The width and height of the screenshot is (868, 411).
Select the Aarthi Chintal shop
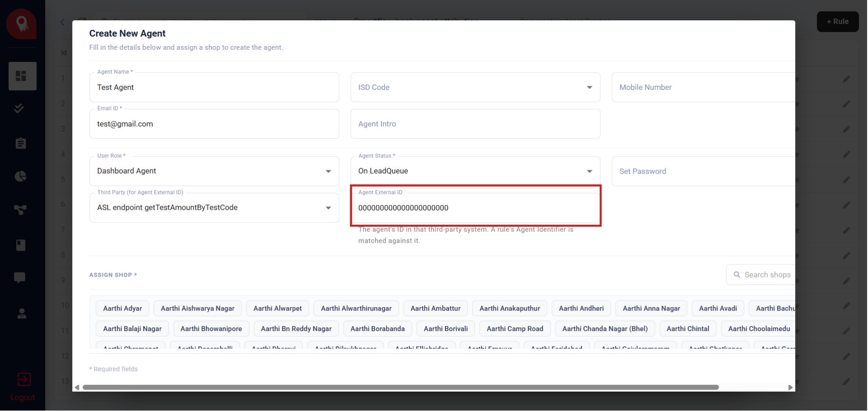(688, 329)
